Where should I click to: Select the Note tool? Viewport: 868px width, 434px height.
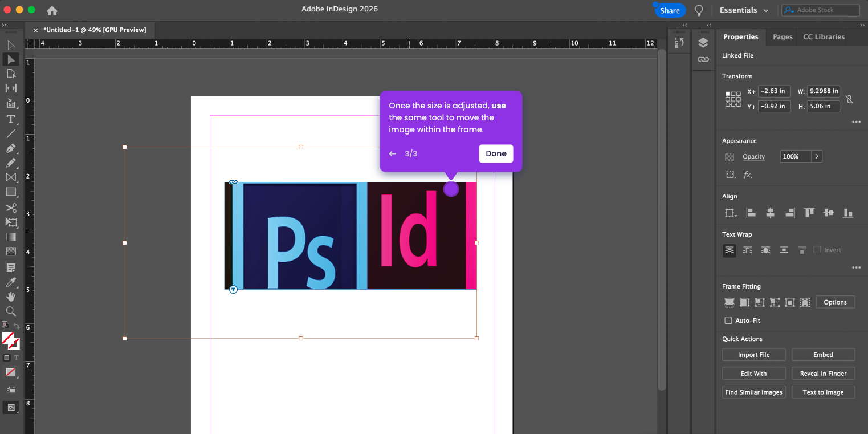[x=11, y=267]
